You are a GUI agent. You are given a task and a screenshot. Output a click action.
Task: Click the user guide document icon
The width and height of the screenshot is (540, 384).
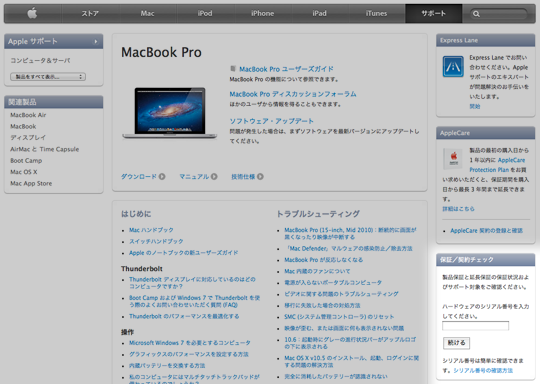tap(233, 69)
